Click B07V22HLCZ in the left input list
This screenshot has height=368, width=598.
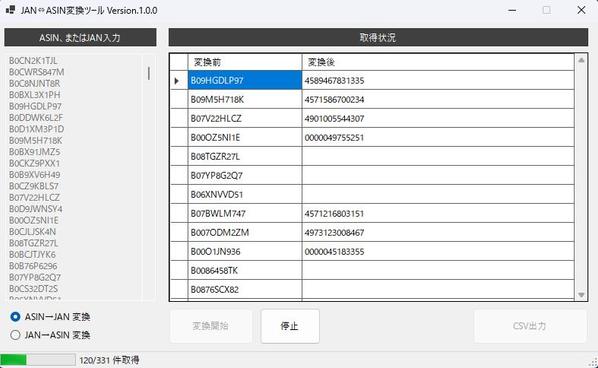tap(34, 198)
